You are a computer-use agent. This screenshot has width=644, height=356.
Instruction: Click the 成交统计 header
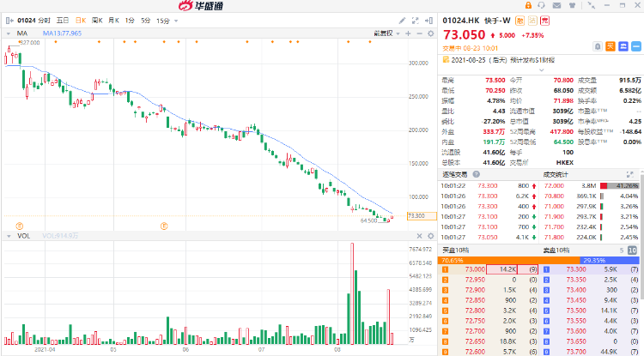tap(556, 174)
